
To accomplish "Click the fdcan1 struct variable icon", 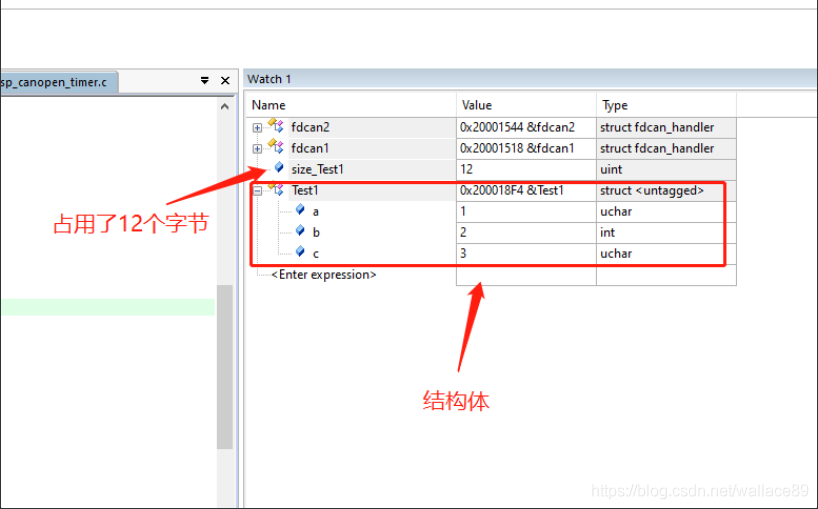I will click(x=276, y=147).
